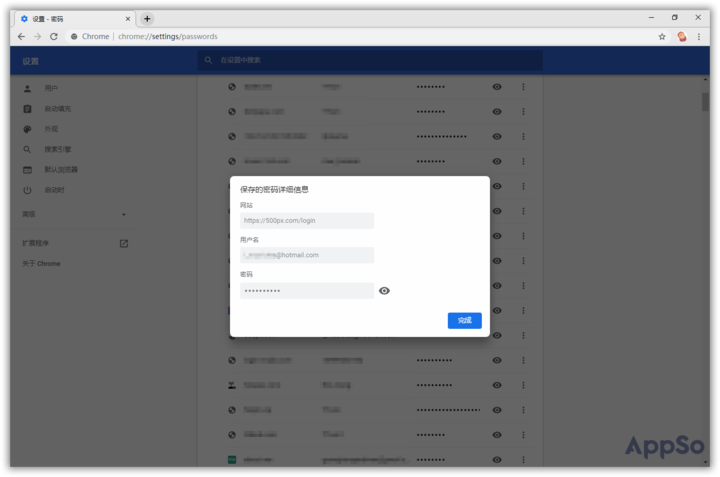Screen dimensions: 720x477
Task: Show the password with the dialog eye icon
Action: (384, 291)
